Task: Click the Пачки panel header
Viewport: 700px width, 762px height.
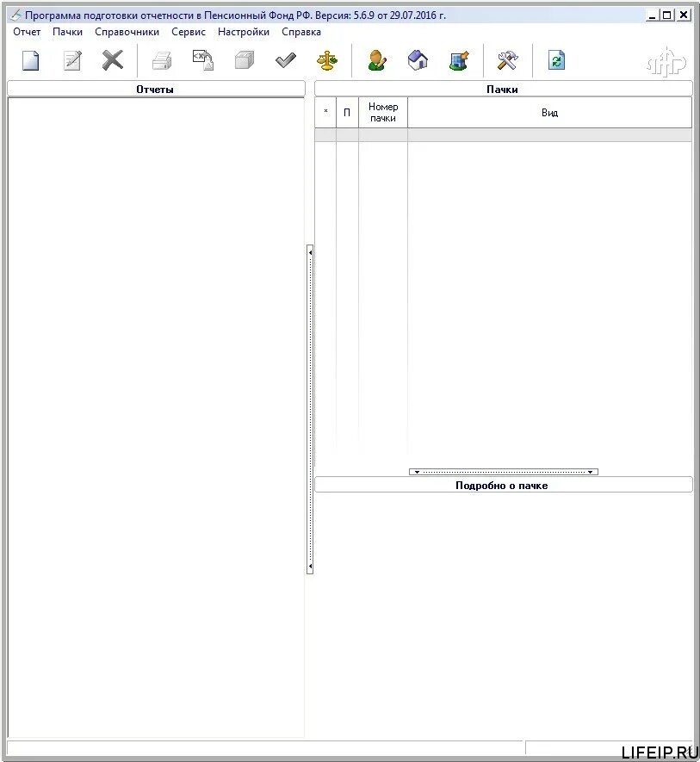Action: (x=503, y=89)
